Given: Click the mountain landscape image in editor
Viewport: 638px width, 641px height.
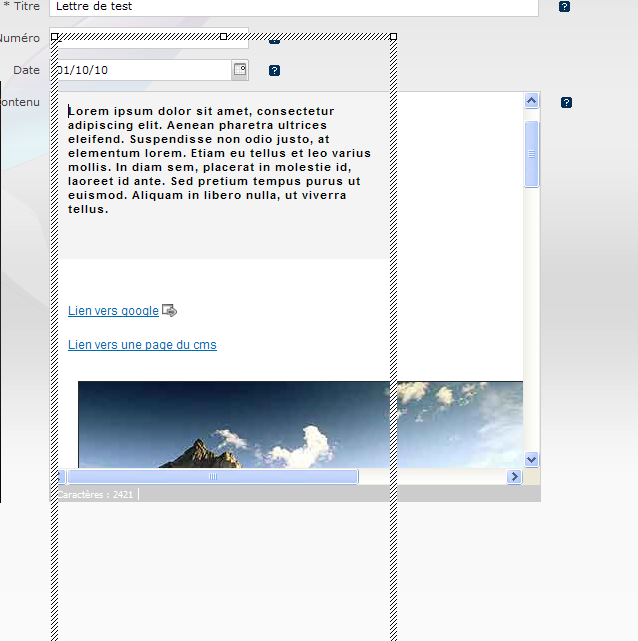Looking at the screenshot, I should 300,424.
